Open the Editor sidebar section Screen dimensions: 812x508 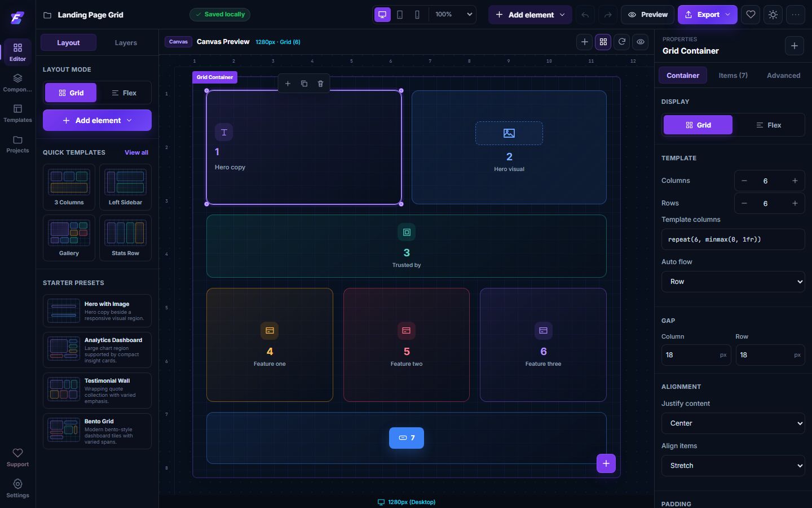pyautogui.click(x=17, y=52)
